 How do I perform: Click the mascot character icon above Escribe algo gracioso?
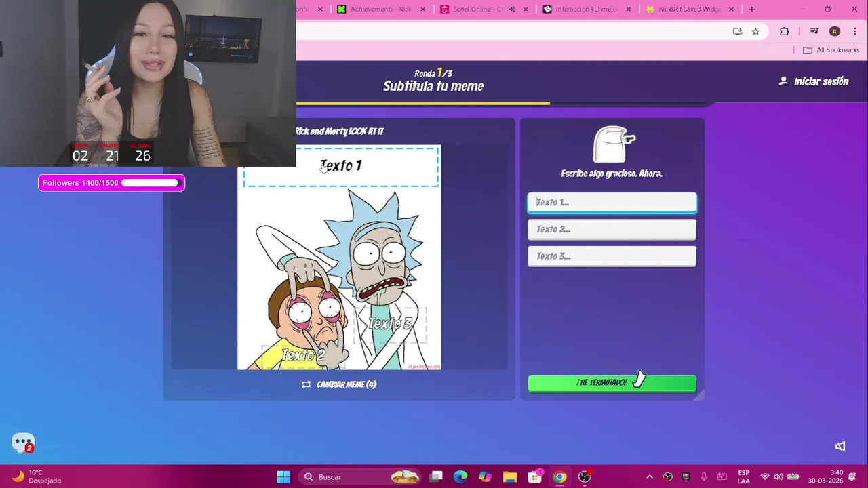pos(614,144)
